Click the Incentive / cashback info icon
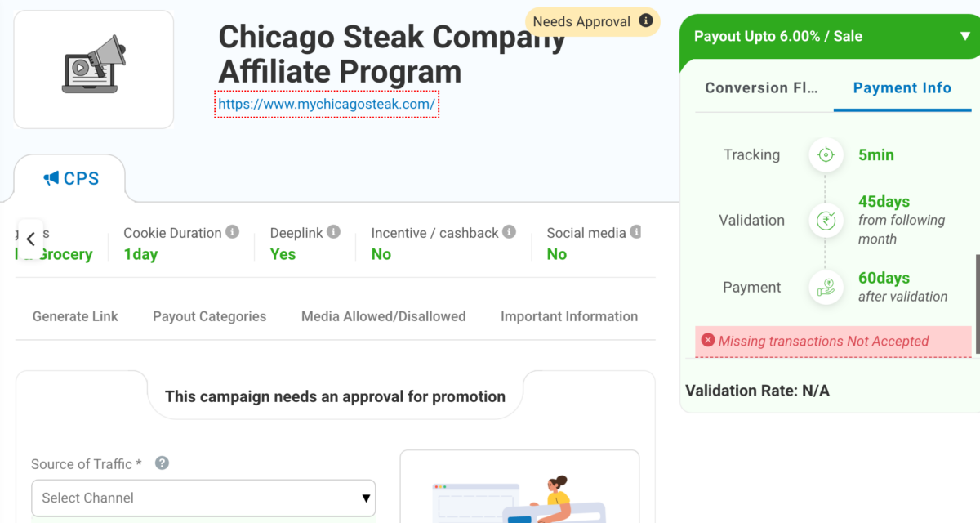 pos(510,232)
